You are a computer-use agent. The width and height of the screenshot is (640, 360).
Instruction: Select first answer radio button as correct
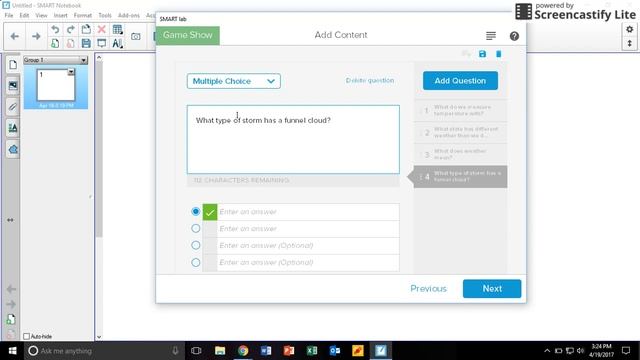pyautogui.click(x=196, y=211)
